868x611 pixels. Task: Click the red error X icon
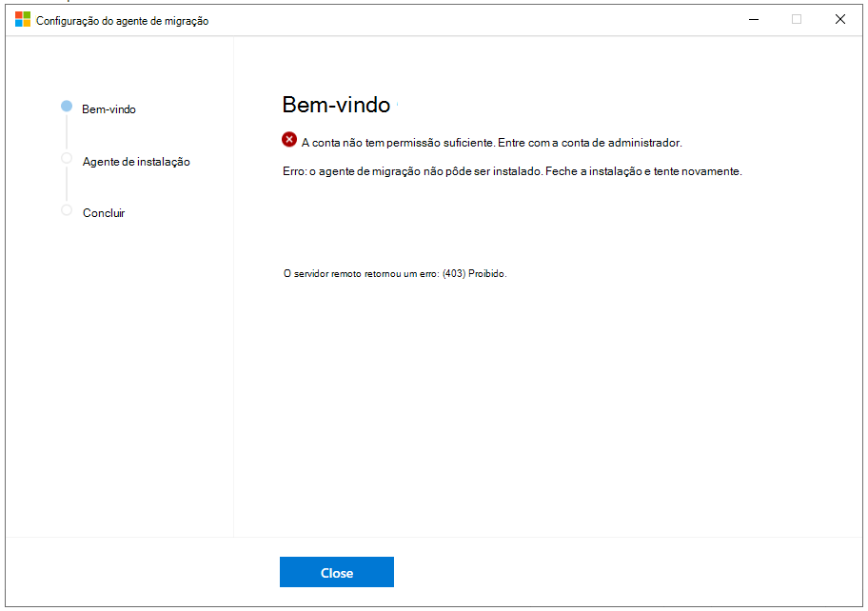tap(289, 140)
